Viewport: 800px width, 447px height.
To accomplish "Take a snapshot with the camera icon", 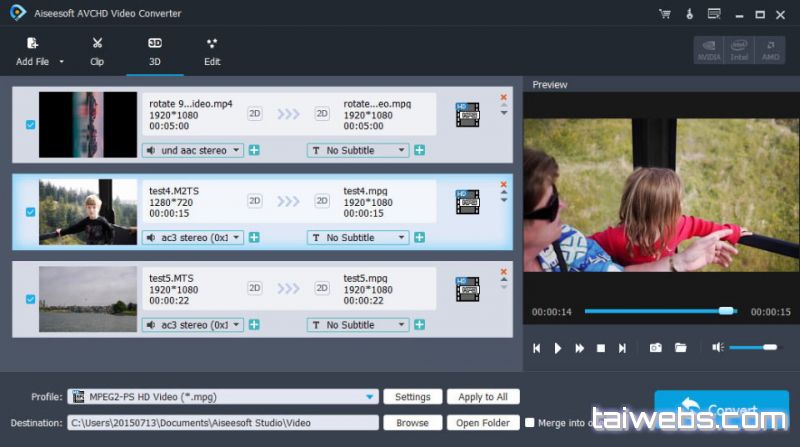I will tap(655, 348).
